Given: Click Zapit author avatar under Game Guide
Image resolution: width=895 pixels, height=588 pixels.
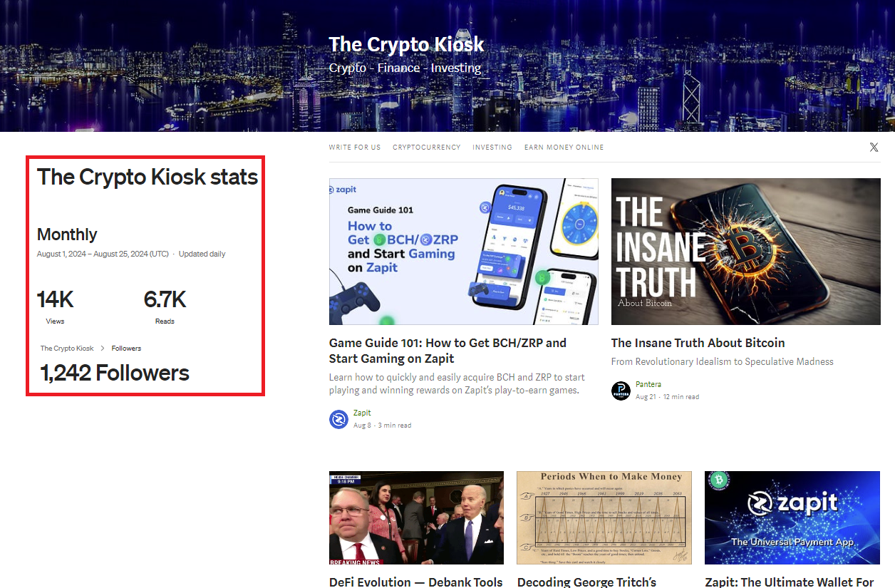Looking at the screenshot, I should 338,419.
